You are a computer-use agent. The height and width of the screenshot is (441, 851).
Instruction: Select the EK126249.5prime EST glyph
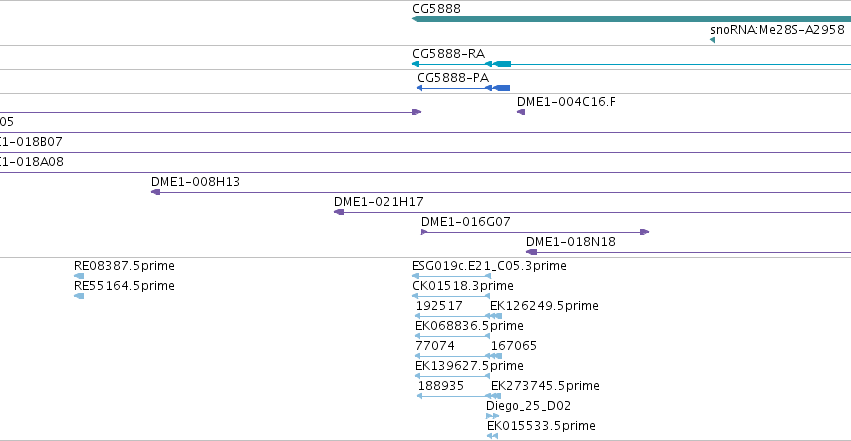pyautogui.click(x=496, y=316)
